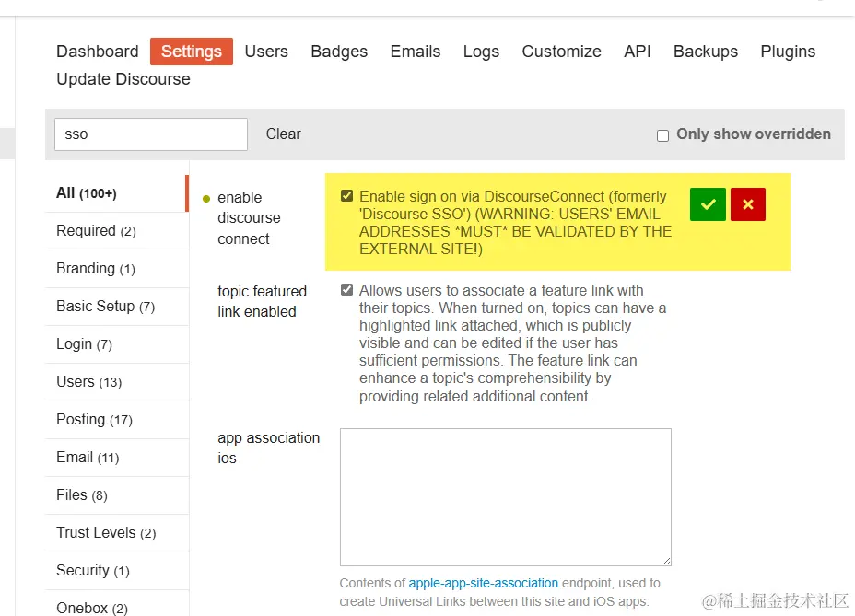855x616 pixels.
Task: Clear the settings search filter
Action: (x=283, y=134)
